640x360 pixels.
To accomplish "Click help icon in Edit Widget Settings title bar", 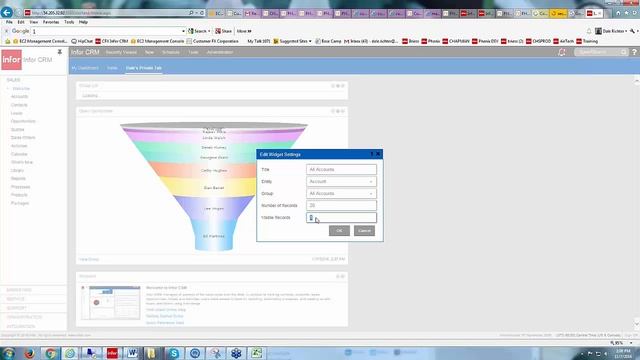I will (x=372, y=154).
